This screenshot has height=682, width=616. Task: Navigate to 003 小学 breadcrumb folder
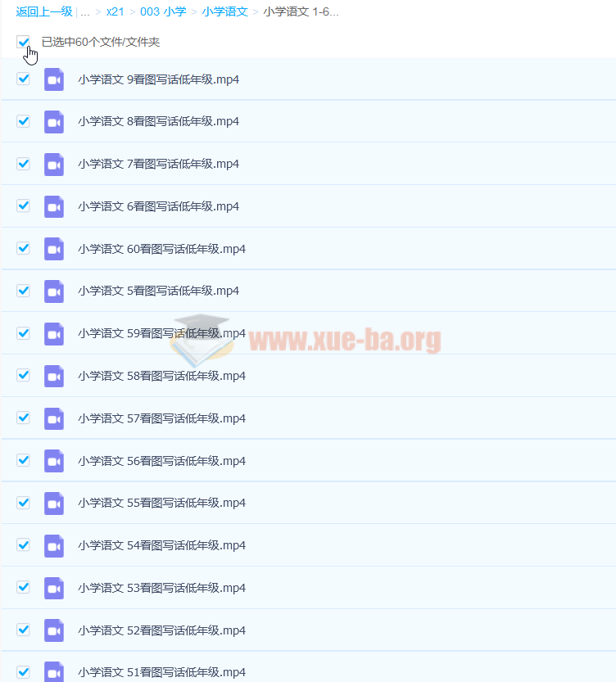163,11
